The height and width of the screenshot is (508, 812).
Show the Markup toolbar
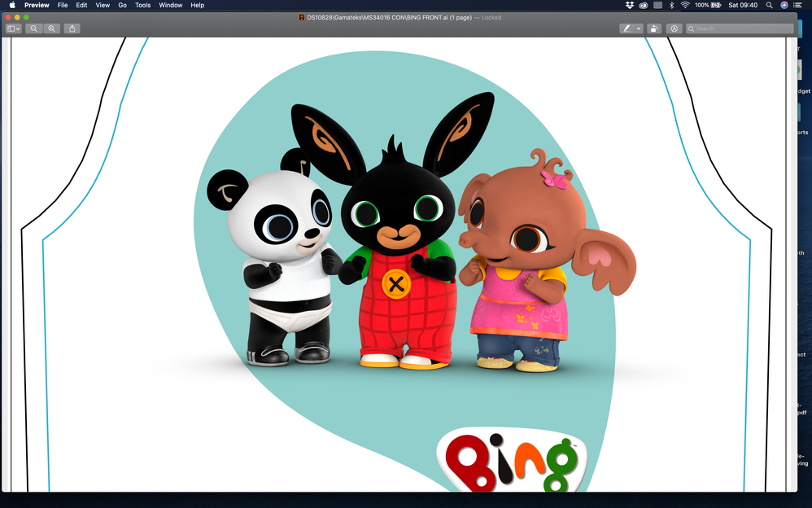(x=674, y=28)
